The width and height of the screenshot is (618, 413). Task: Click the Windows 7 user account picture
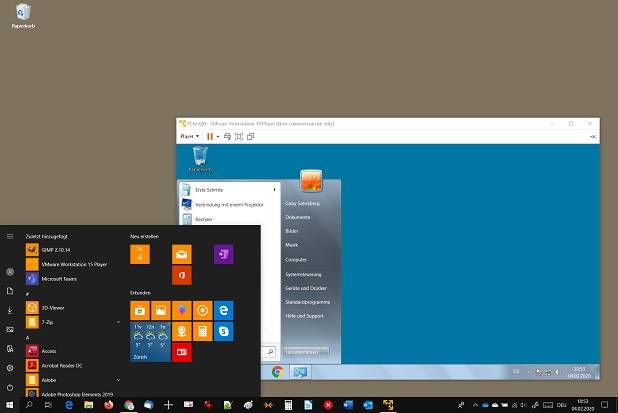(311, 181)
